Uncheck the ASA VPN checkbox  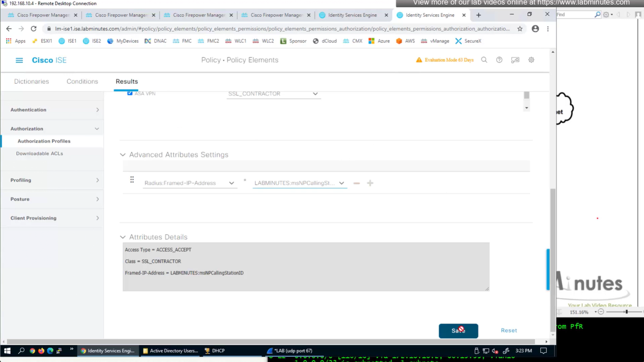[130, 93]
